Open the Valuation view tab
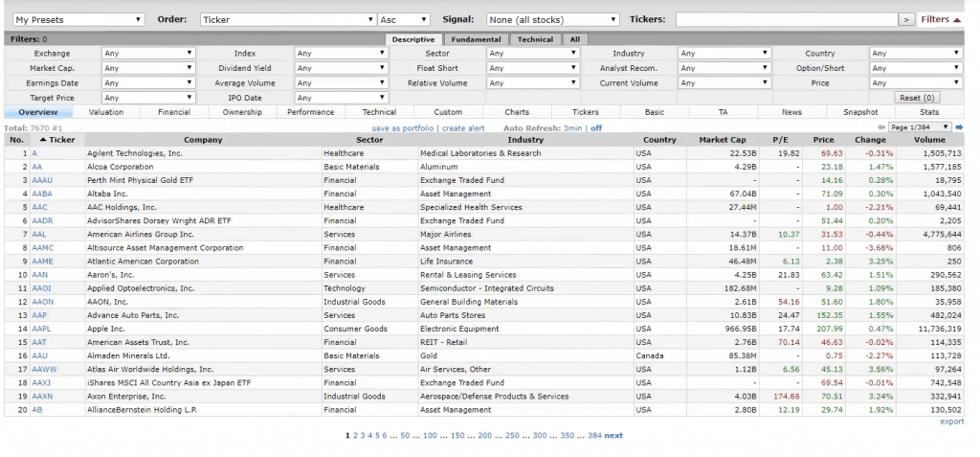 [x=106, y=112]
